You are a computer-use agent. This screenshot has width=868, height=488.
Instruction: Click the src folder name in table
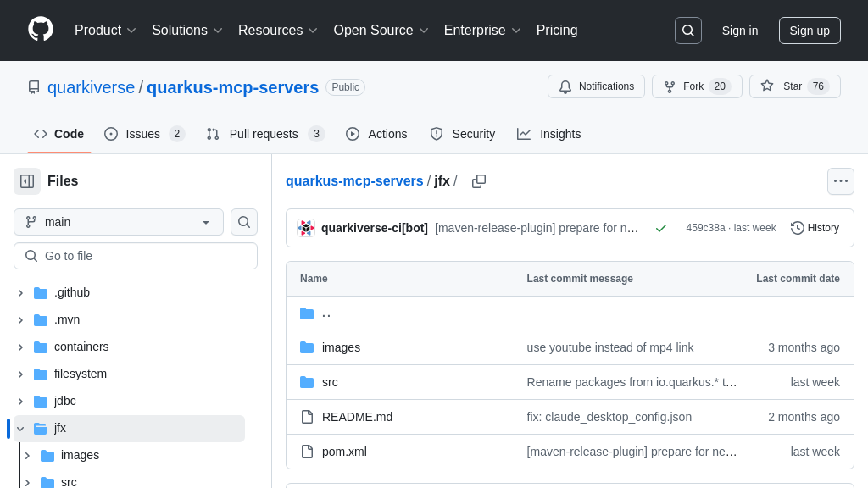click(330, 382)
